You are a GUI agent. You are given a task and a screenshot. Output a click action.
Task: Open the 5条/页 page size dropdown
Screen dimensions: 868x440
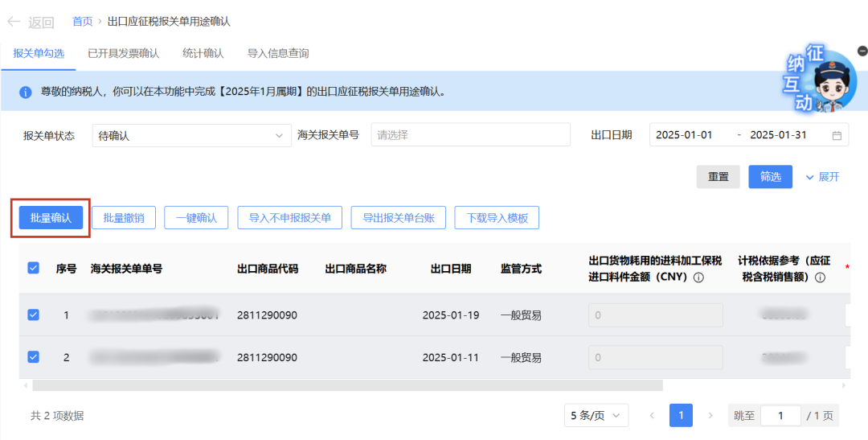[596, 416]
